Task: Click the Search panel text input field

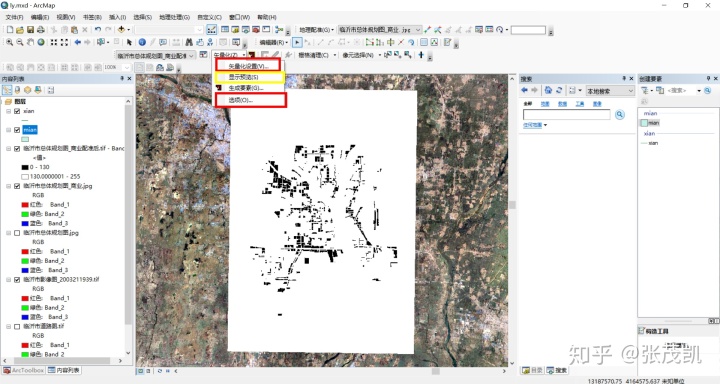Action: pyautogui.click(x=567, y=114)
